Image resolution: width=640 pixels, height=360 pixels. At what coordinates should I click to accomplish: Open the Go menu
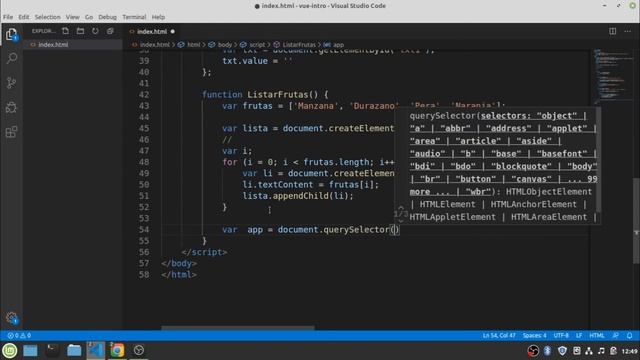pyautogui.click(x=89, y=17)
